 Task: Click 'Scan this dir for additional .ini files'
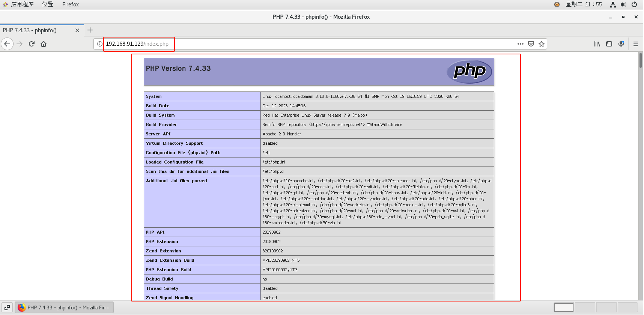(188, 171)
